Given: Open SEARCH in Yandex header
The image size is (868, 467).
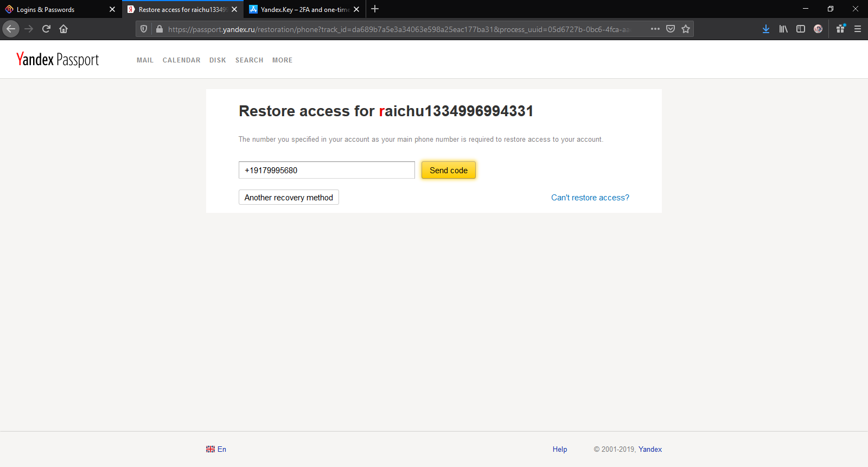Looking at the screenshot, I should (249, 60).
